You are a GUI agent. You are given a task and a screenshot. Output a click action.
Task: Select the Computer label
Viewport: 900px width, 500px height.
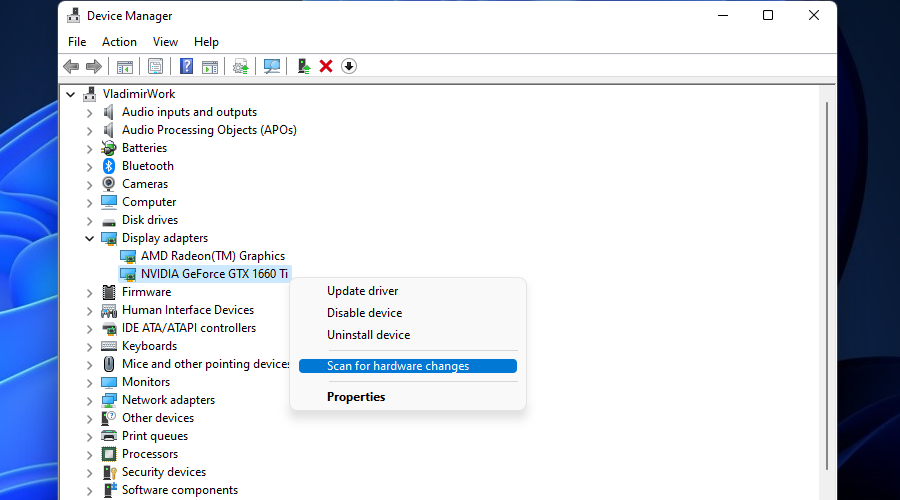(149, 202)
